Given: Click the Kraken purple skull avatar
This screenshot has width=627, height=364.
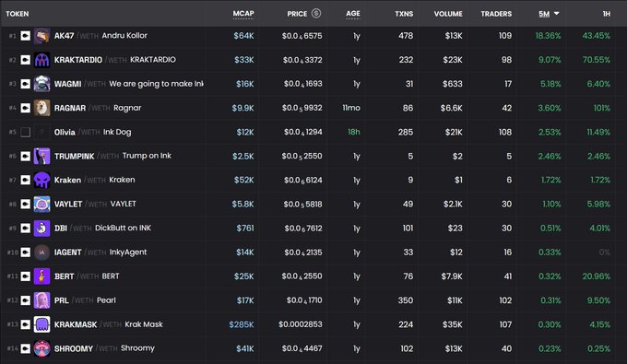Looking at the screenshot, I should tap(42, 181).
